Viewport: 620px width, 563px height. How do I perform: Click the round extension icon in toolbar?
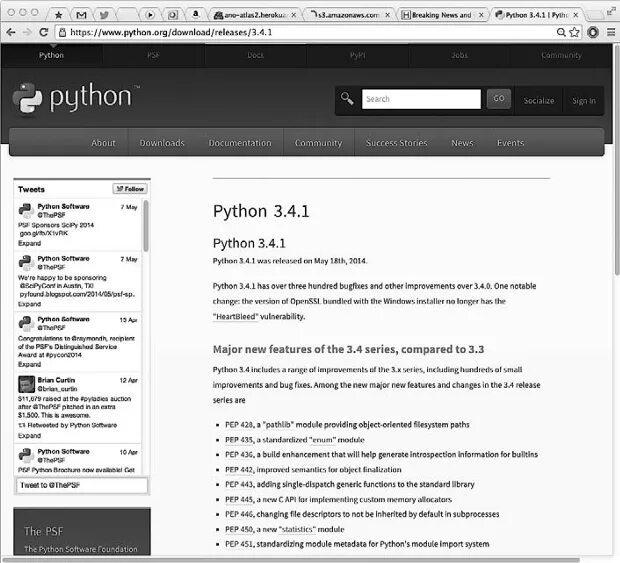[x=593, y=32]
